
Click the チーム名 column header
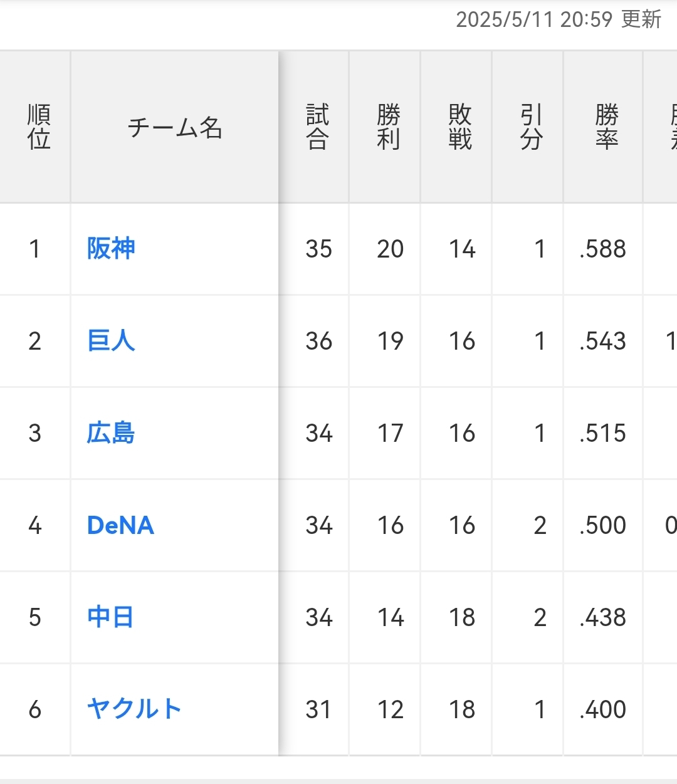point(175,128)
